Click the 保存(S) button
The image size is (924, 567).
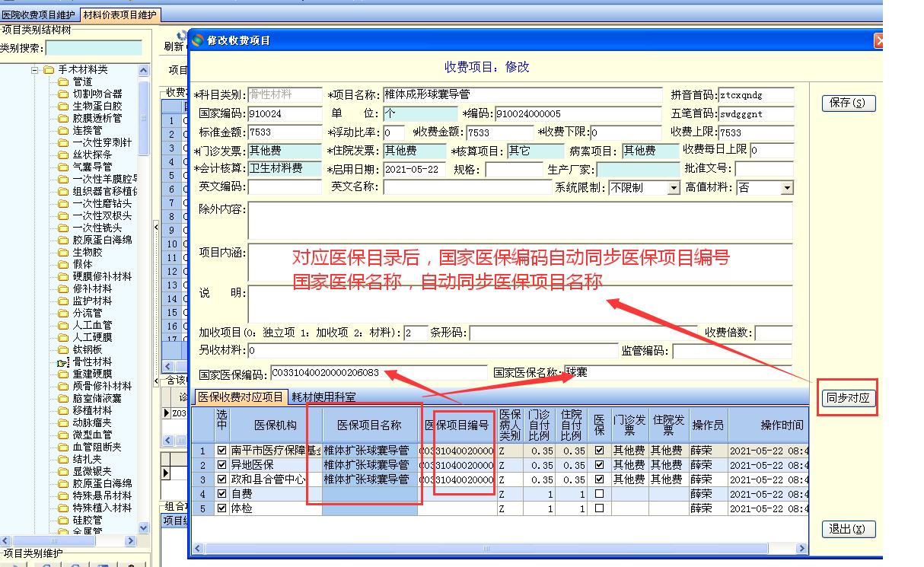(x=849, y=104)
